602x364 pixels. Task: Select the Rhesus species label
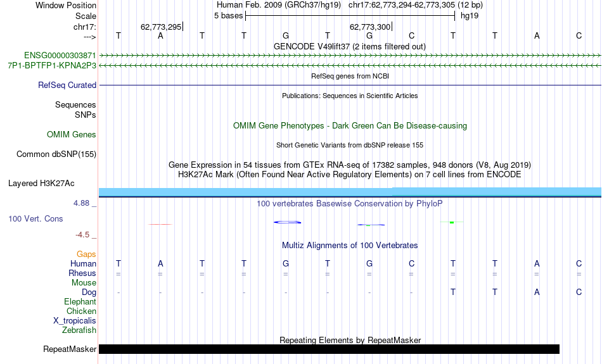click(82, 273)
